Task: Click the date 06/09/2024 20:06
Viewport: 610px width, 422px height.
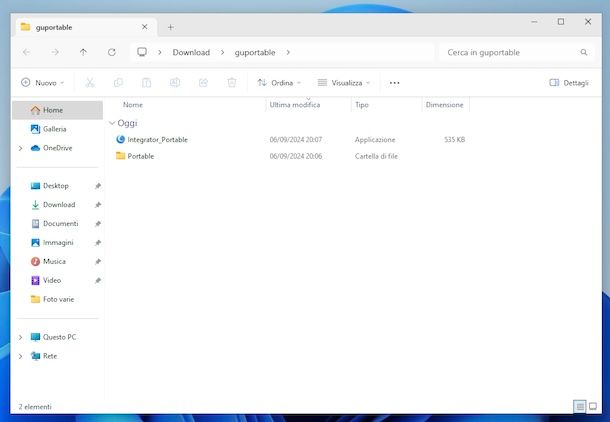Action: click(x=296, y=156)
